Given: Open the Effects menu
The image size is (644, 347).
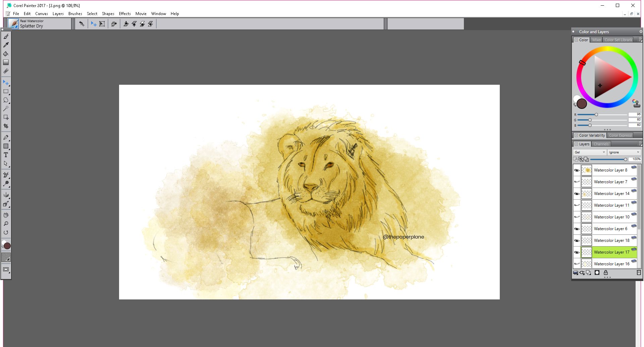Looking at the screenshot, I should click(125, 14).
